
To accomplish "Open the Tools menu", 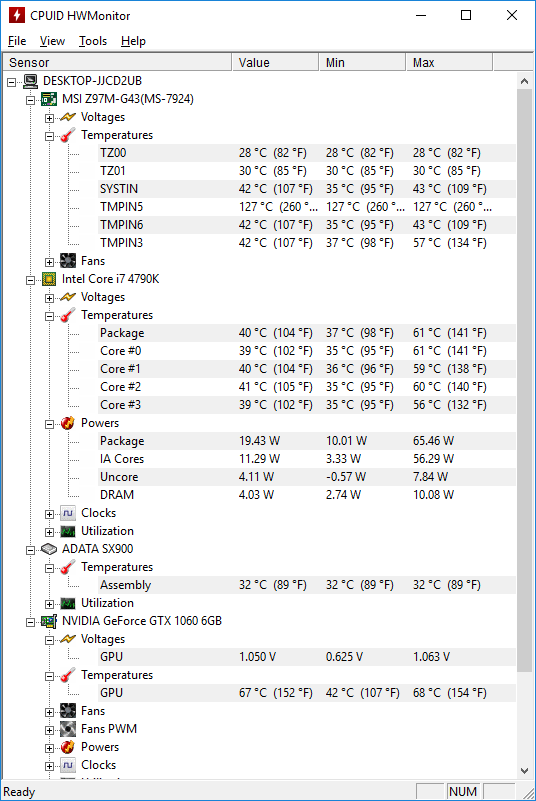I will click(x=93, y=41).
